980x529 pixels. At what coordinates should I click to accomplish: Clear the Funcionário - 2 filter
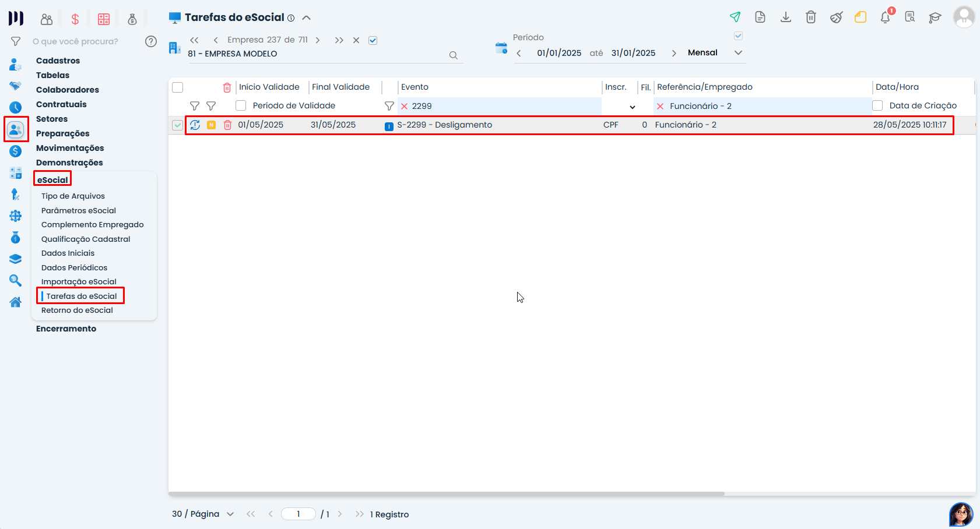(x=660, y=106)
